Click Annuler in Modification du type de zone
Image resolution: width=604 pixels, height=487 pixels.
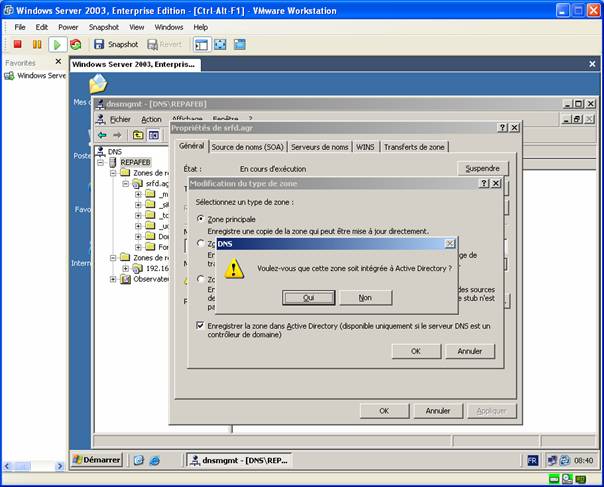[470, 351]
